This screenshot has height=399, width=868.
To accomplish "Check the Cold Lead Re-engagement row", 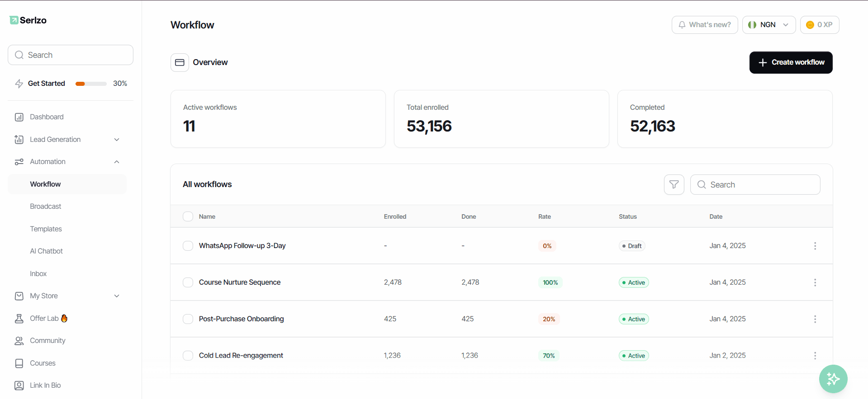I will tap(188, 356).
